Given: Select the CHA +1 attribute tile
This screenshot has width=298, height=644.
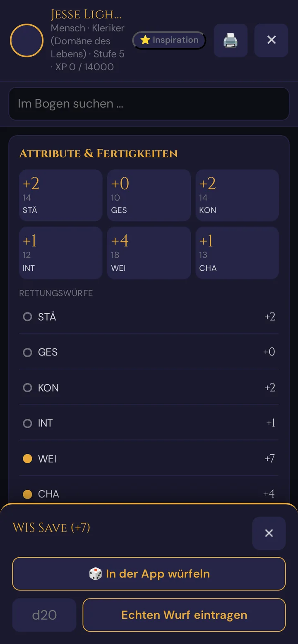Looking at the screenshot, I should [237, 253].
